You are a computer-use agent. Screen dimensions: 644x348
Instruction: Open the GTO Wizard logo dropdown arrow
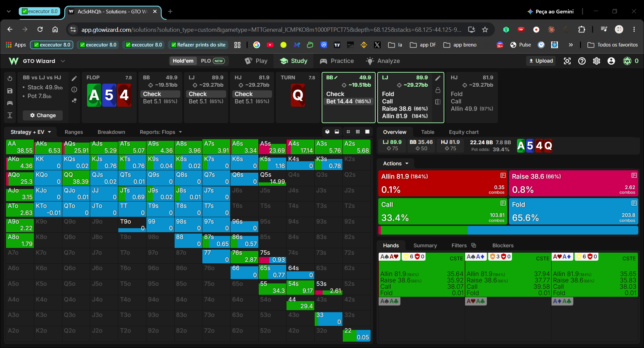(x=63, y=61)
